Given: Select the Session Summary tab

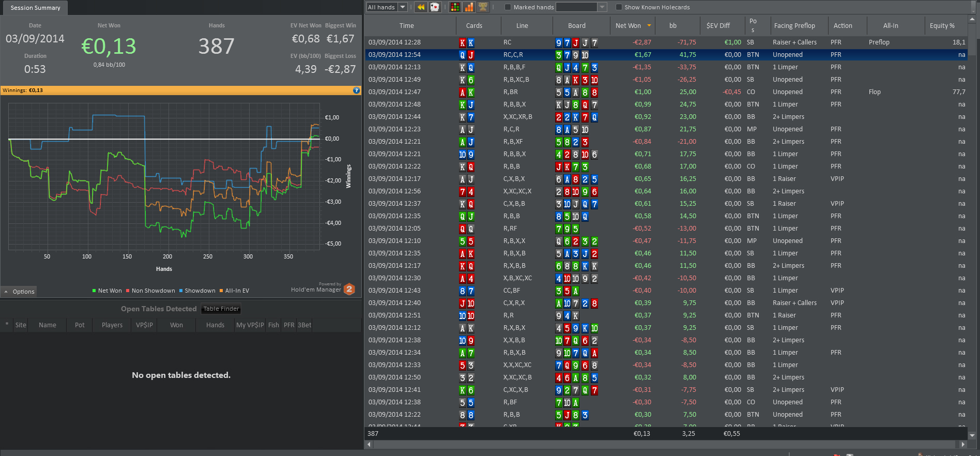Looking at the screenshot, I should [x=35, y=8].
